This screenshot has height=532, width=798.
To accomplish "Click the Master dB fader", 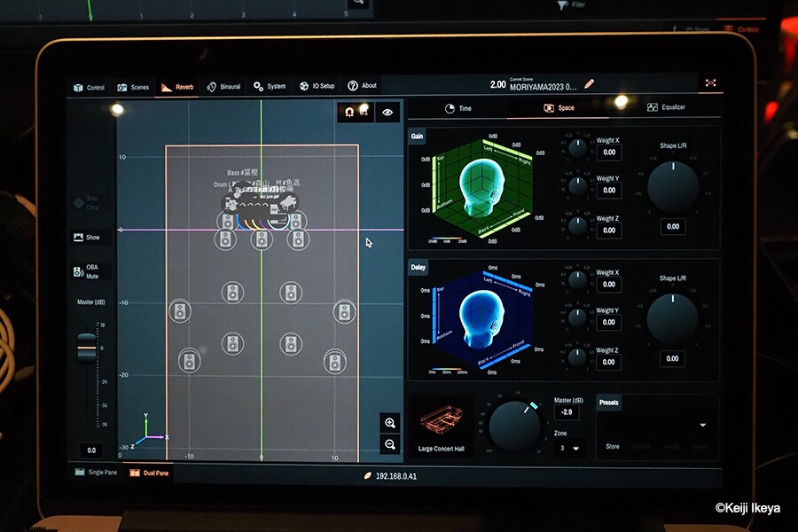I will pyautogui.click(x=86, y=347).
